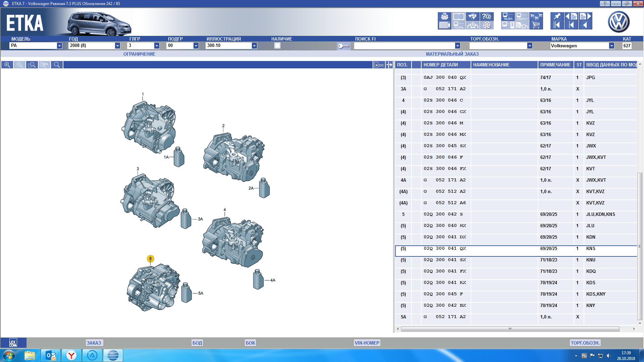644x362 pixels.
Task: Open File Explorer from the taskbar
Action: pyautogui.click(x=30, y=355)
